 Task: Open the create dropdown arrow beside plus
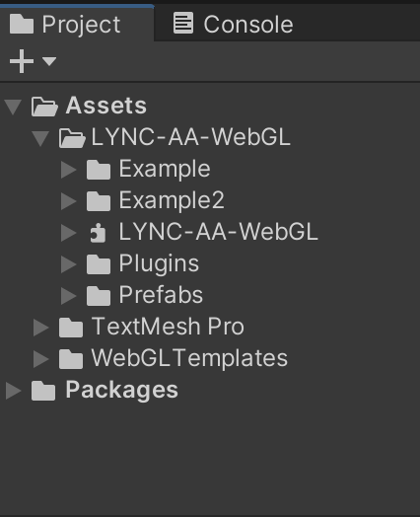coord(49,61)
